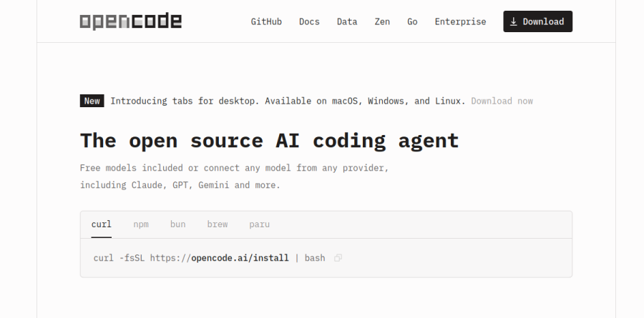Click text Free models included or connect
644x318 pixels.
click(x=234, y=168)
